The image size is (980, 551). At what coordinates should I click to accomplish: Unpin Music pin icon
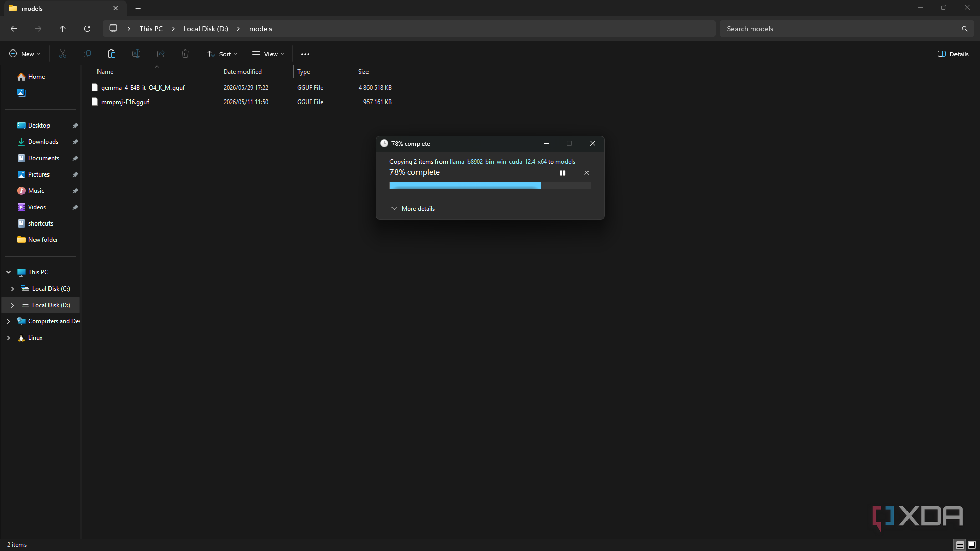click(75, 191)
